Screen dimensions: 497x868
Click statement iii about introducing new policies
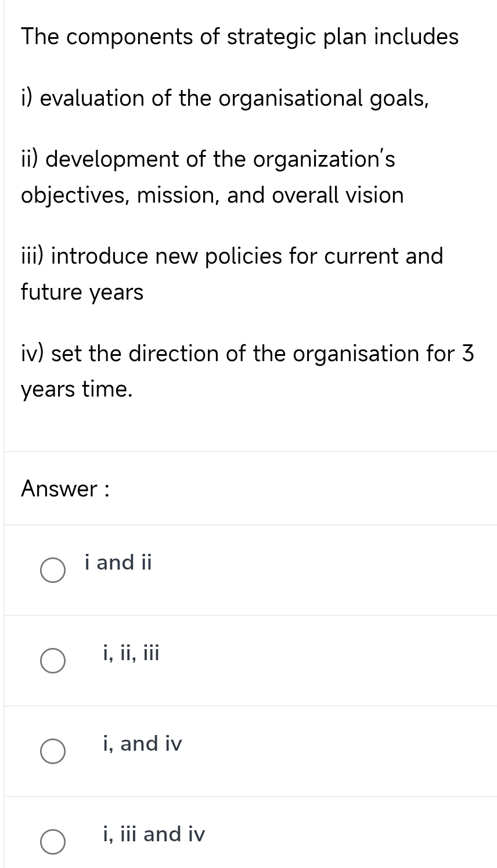point(232,273)
